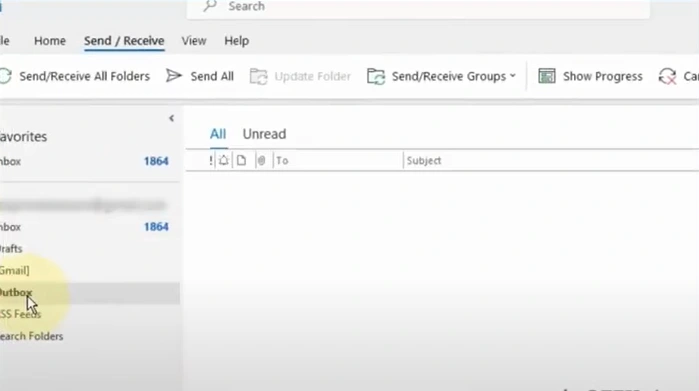Sort by the Importance exclamation column
This screenshot has height=391, width=699.
[x=211, y=161]
